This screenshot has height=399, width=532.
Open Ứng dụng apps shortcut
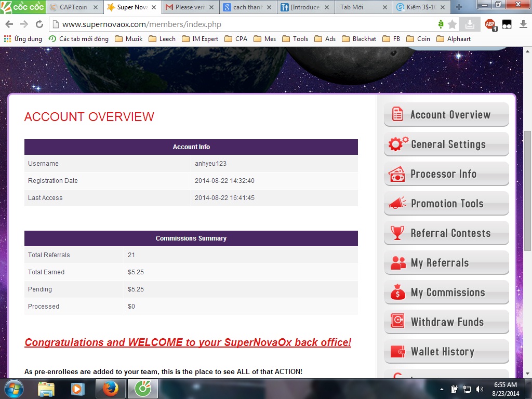click(x=23, y=38)
